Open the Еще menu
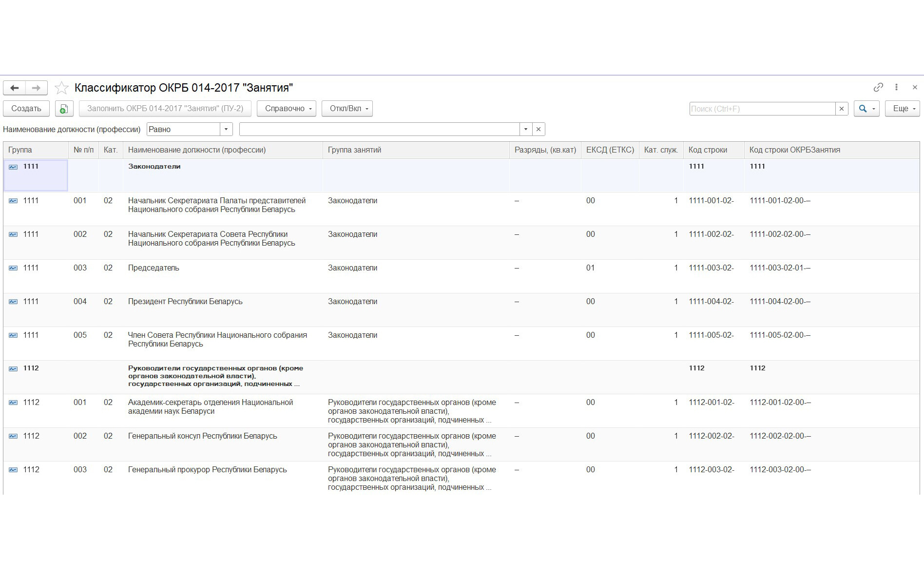Screen dimensions: 924x578 point(903,109)
